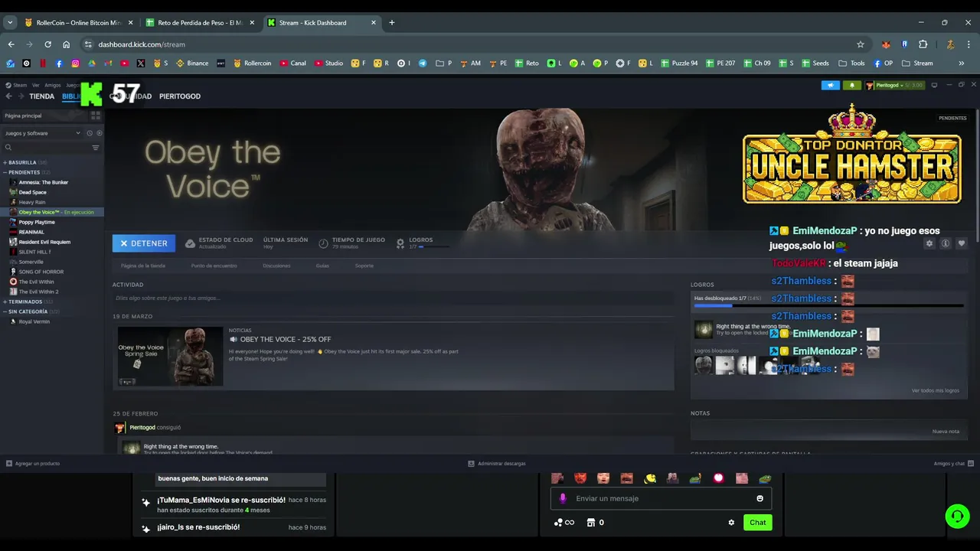The width and height of the screenshot is (980, 551).
Task: Click Agregar un producto
Action: 33,464
